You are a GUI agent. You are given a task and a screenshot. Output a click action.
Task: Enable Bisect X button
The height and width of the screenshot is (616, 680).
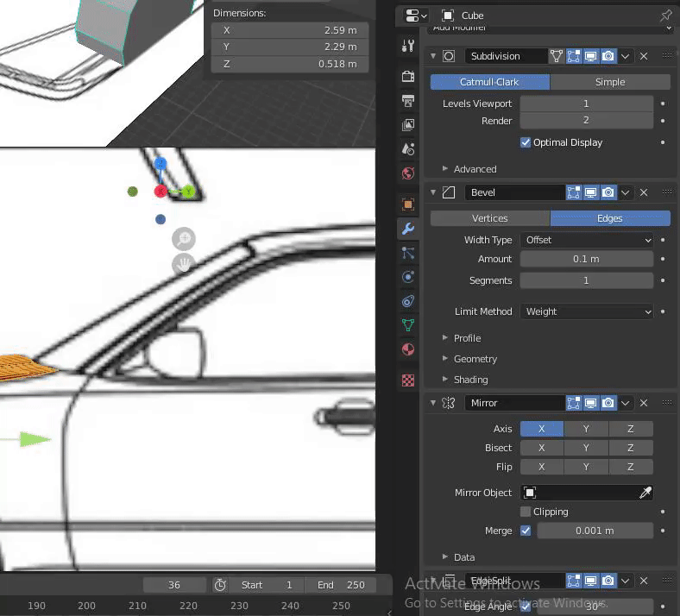542,448
